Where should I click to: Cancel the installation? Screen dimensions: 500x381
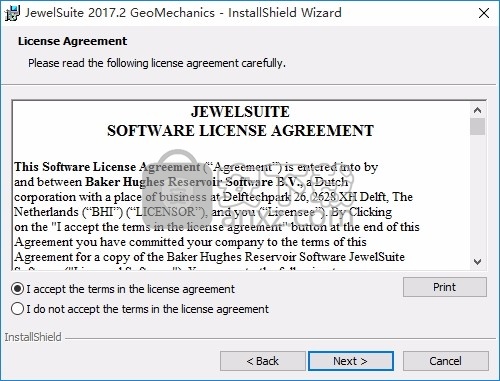[x=446, y=361]
